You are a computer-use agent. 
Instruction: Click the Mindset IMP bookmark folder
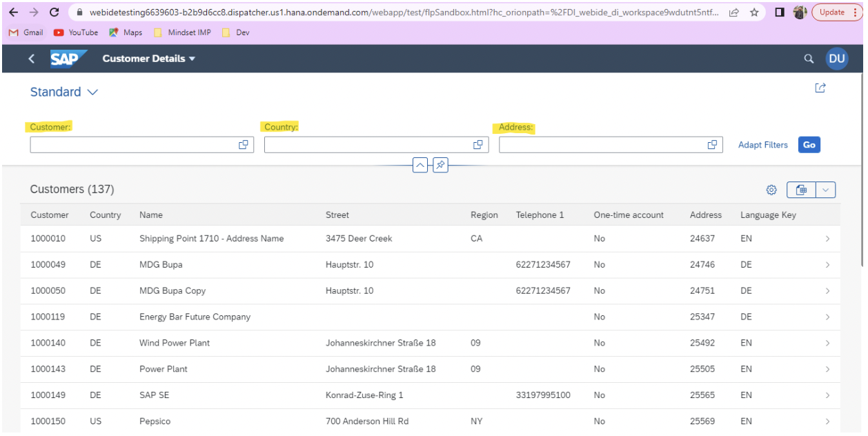(182, 32)
